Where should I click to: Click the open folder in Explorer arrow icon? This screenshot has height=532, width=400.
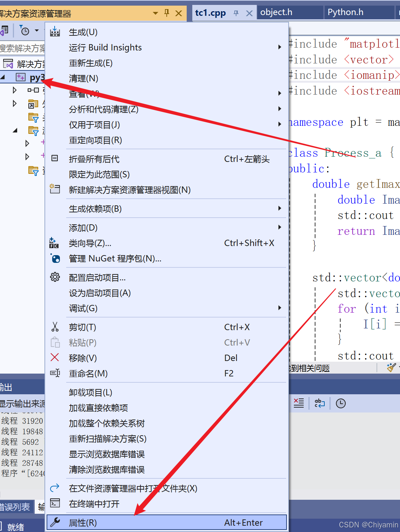click(x=55, y=488)
